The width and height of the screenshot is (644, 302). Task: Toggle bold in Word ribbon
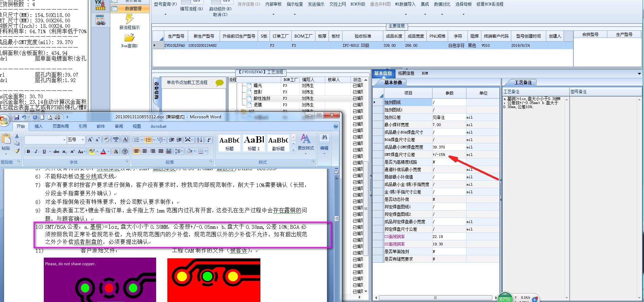tap(28, 152)
